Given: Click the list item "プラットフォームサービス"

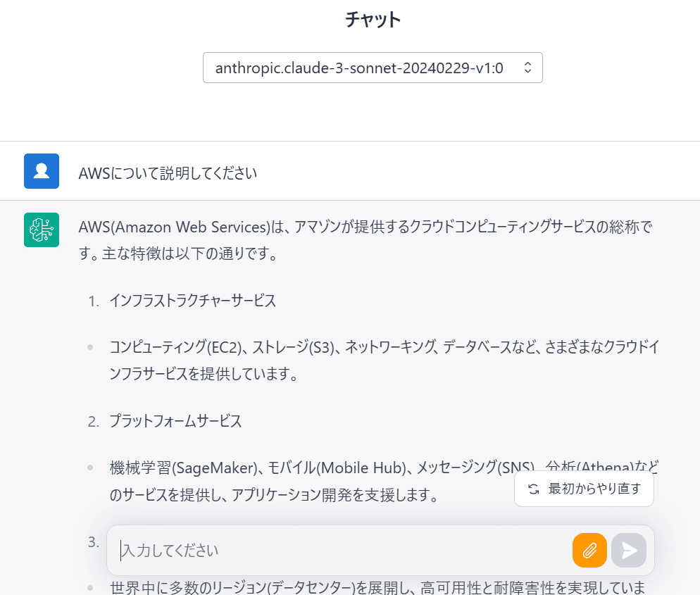Looking at the screenshot, I should tap(176, 420).
